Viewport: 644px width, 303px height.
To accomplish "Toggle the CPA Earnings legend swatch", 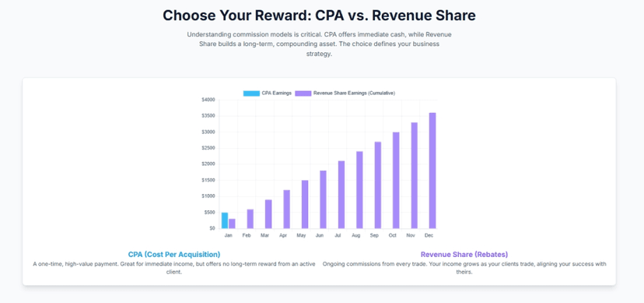I will tap(251, 93).
